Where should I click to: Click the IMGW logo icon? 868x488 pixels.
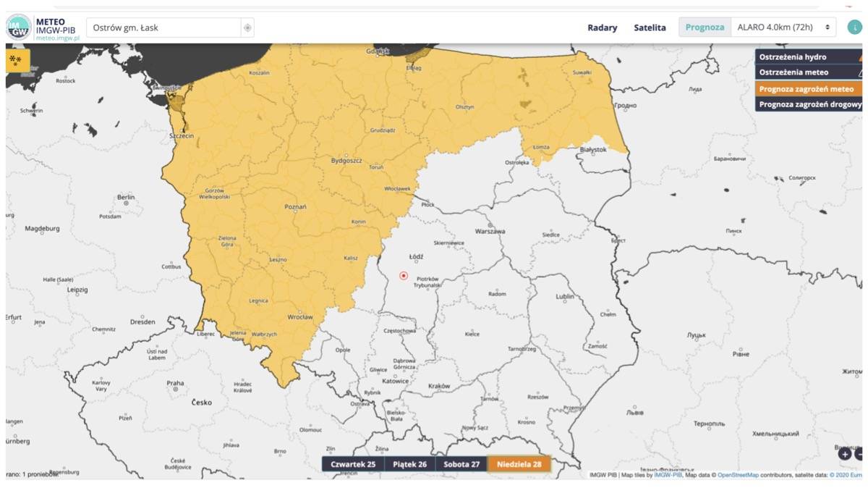19,28
